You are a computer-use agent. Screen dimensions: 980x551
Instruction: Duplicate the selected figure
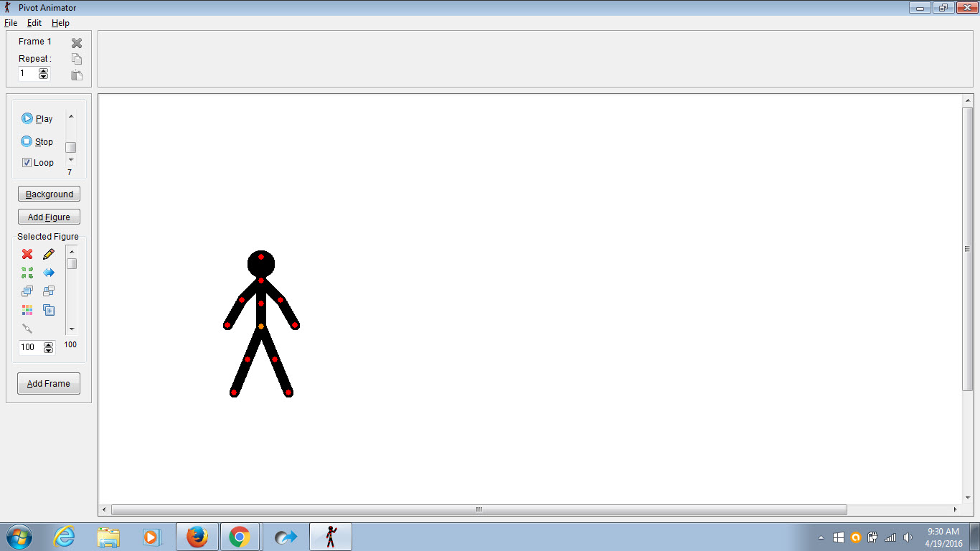click(48, 310)
